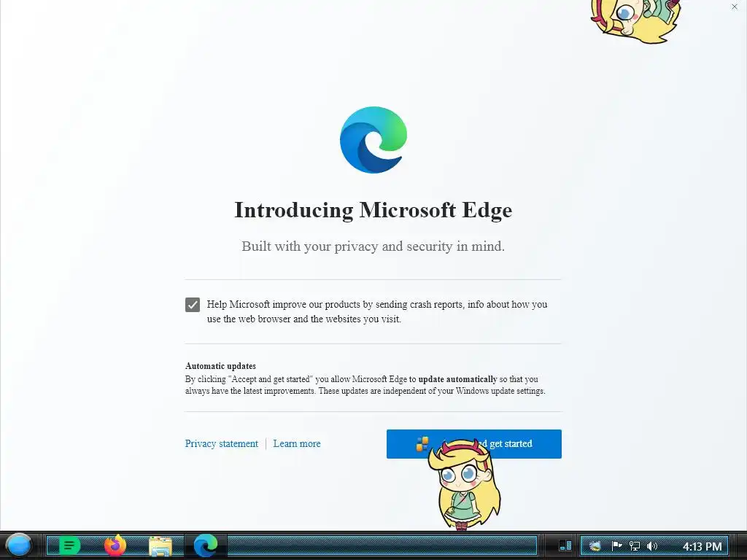Click the "Automatic updates" heading

pos(220,366)
